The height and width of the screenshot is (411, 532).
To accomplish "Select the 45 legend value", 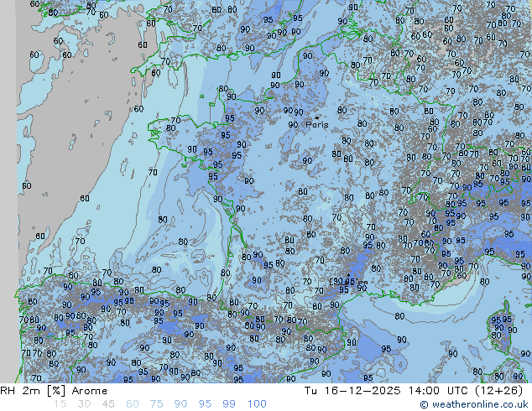I will (x=108, y=404).
